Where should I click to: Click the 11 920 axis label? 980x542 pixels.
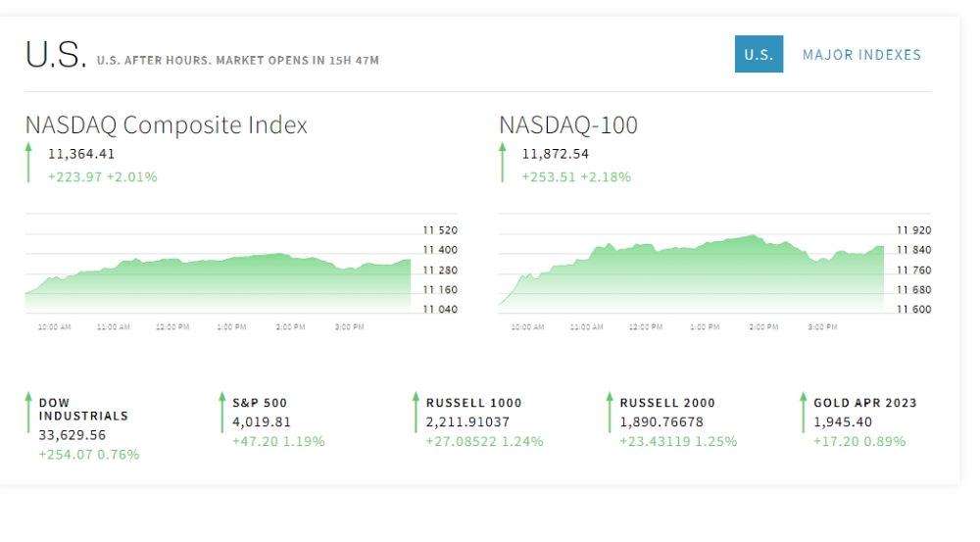[913, 230]
